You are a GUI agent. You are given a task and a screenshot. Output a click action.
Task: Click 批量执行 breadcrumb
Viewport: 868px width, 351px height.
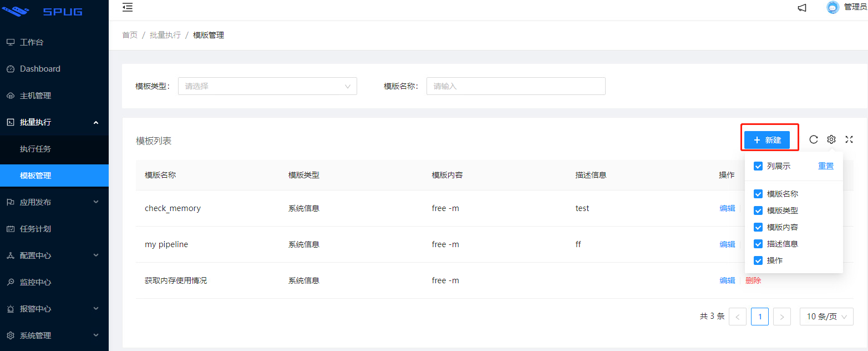(165, 35)
